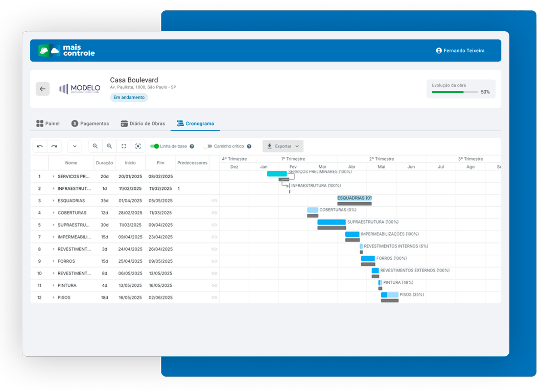
Task: Click the fullscreen expand icon
Action: [124, 146]
